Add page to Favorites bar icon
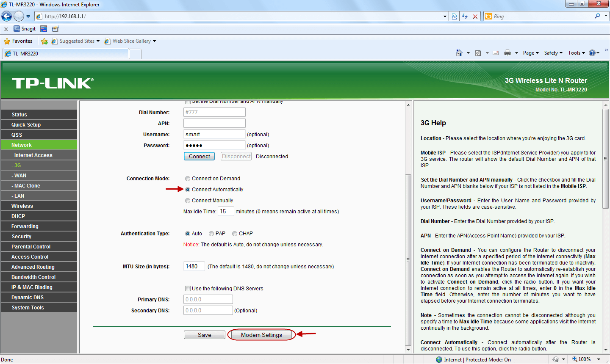This screenshot has height=364, width=610. [44, 41]
